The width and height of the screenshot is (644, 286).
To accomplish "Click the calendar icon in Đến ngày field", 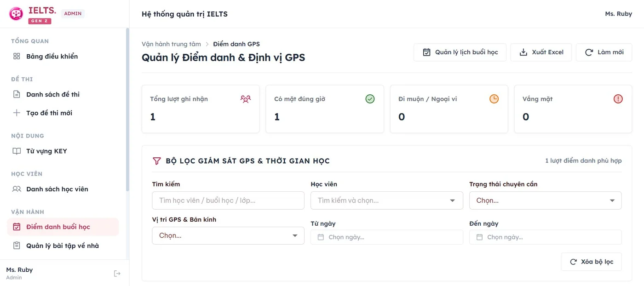I will click(x=479, y=237).
